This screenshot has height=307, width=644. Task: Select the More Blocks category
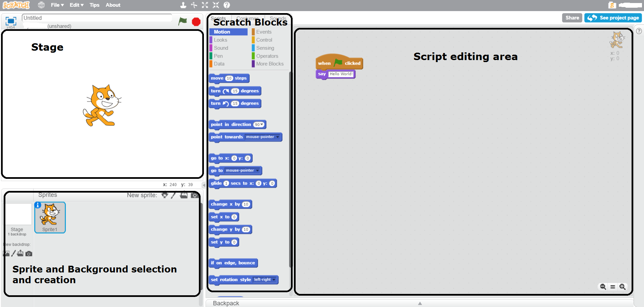270,64
